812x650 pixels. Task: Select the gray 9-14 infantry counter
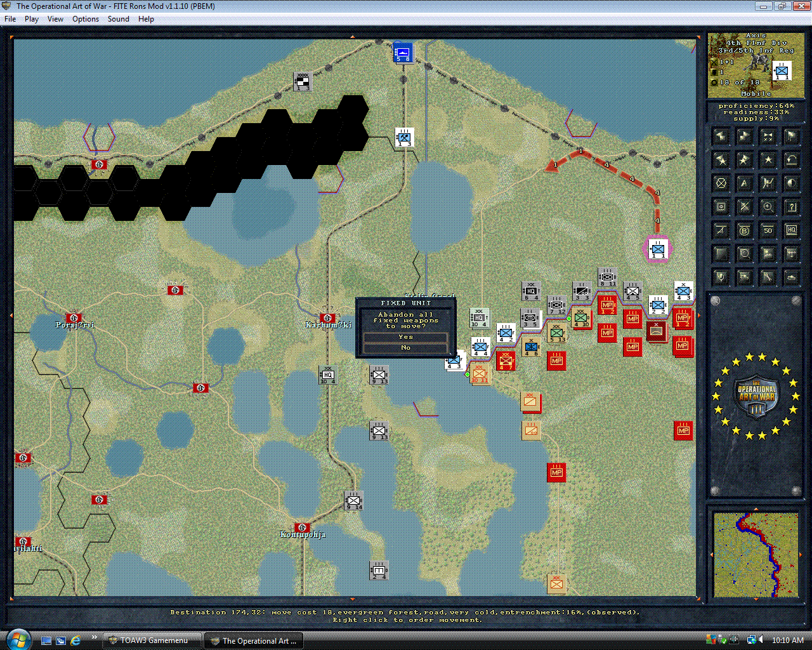[353, 500]
